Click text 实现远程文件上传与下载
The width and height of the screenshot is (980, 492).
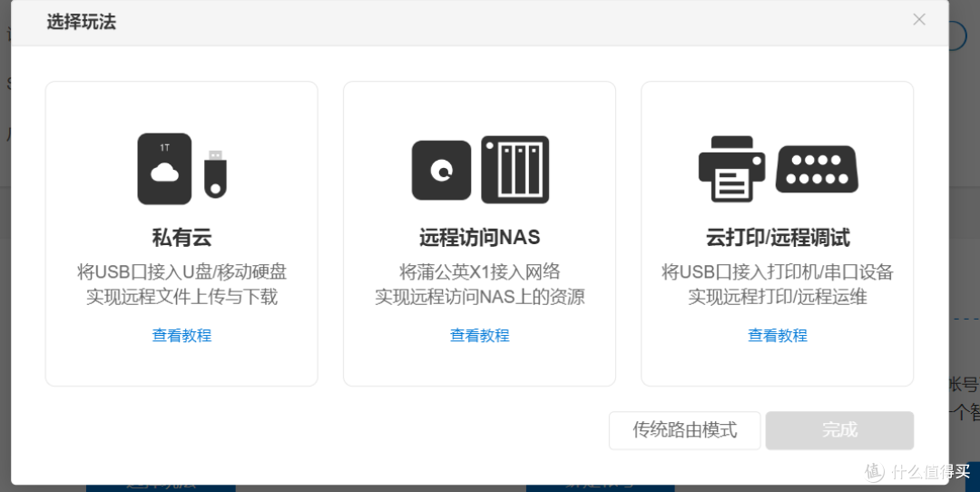coord(181,296)
